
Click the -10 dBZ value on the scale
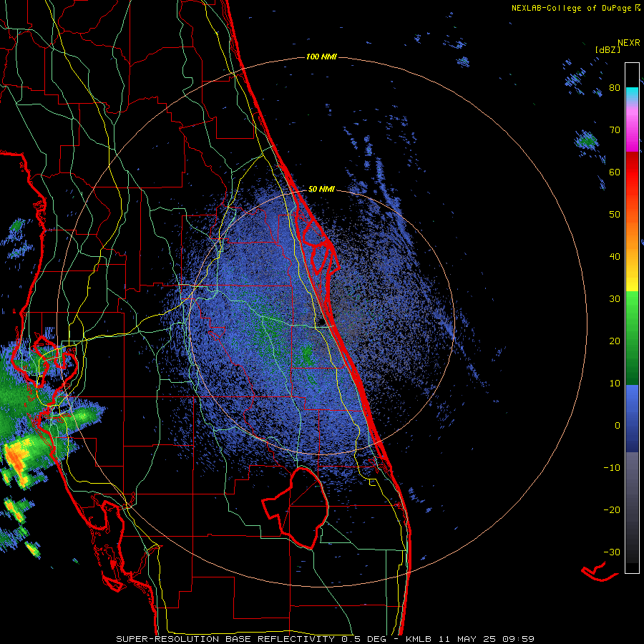pyautogui.click(x=612, y=468)
